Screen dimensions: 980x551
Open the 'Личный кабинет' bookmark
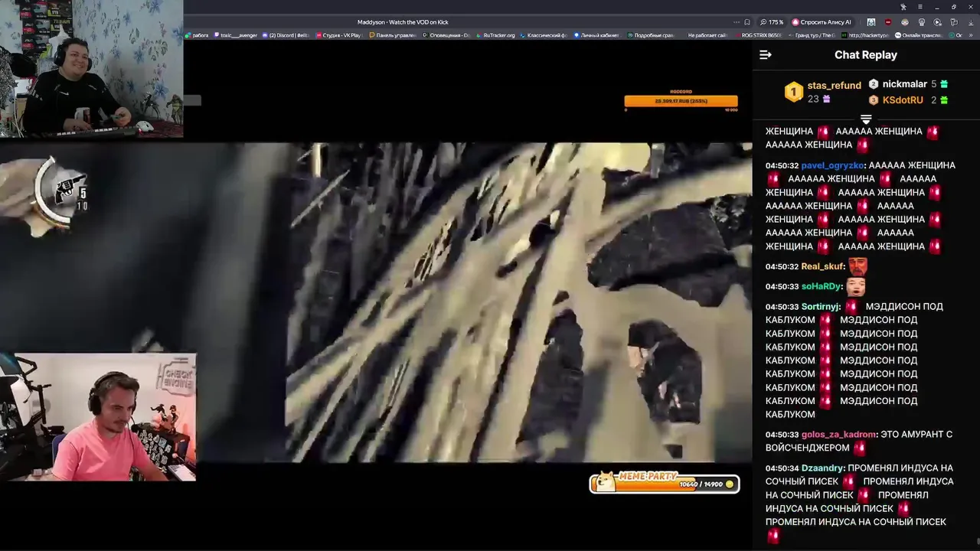coord(596,35)
